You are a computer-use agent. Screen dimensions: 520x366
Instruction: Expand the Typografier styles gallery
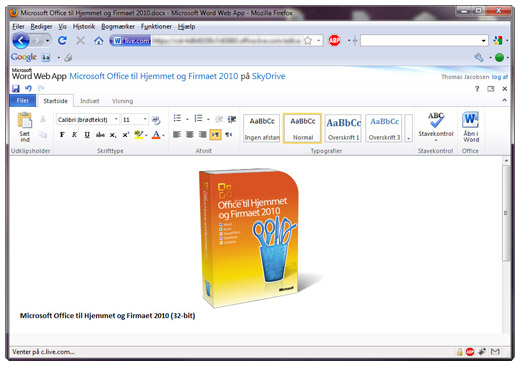409,128
